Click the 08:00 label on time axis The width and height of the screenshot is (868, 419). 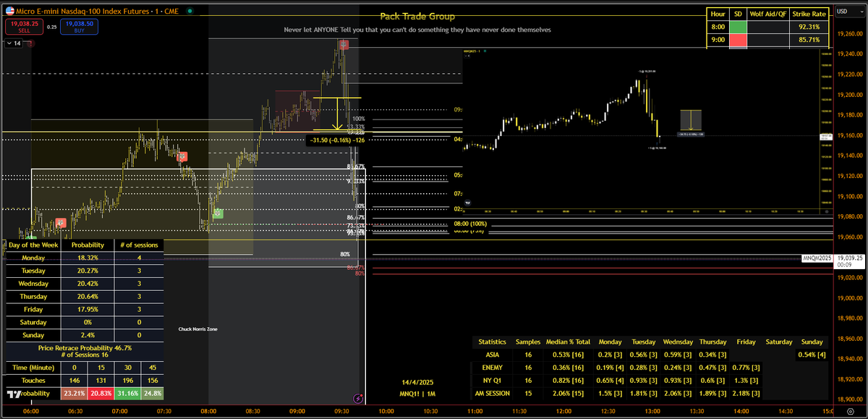208,411
